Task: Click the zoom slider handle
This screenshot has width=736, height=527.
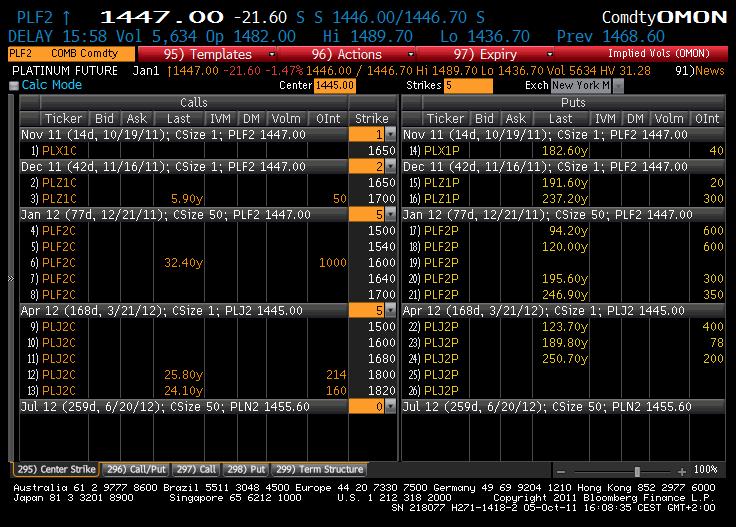Action: click(637, 471)
